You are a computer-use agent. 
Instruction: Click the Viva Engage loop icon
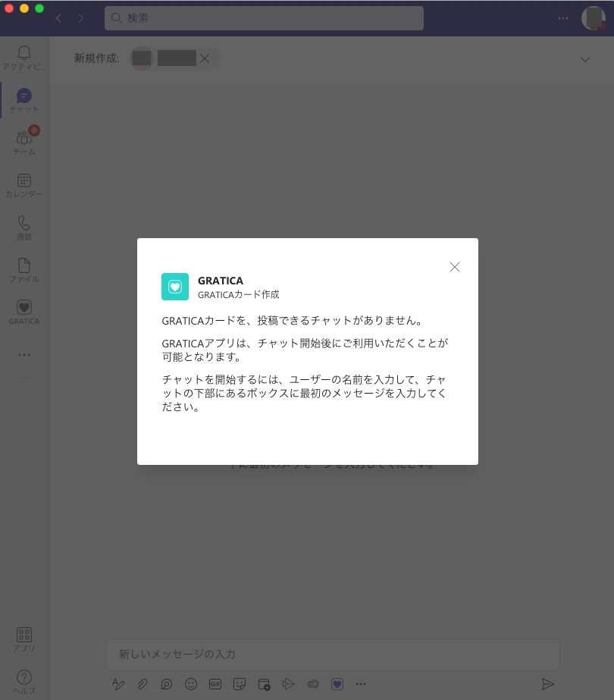(313, 684)
